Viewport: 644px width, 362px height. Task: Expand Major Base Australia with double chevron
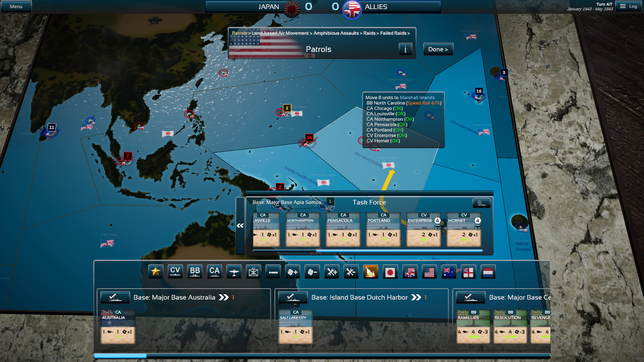(x=223, y=297)
